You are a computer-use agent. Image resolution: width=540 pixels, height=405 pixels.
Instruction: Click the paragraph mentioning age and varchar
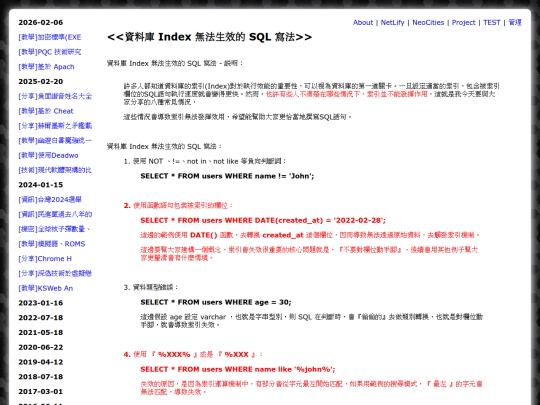[x=311, y=321]
